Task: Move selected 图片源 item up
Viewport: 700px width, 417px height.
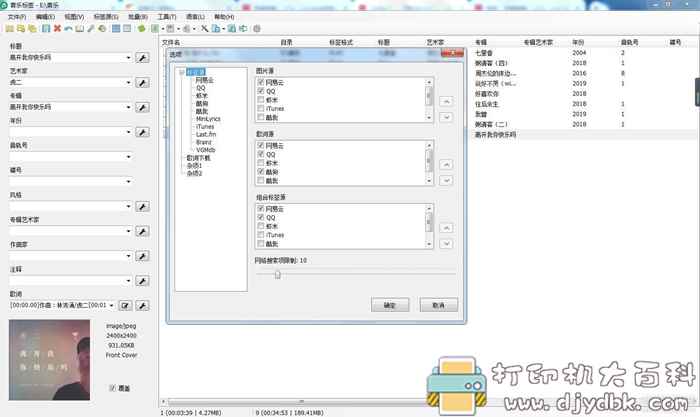Action: coord(446,101)
